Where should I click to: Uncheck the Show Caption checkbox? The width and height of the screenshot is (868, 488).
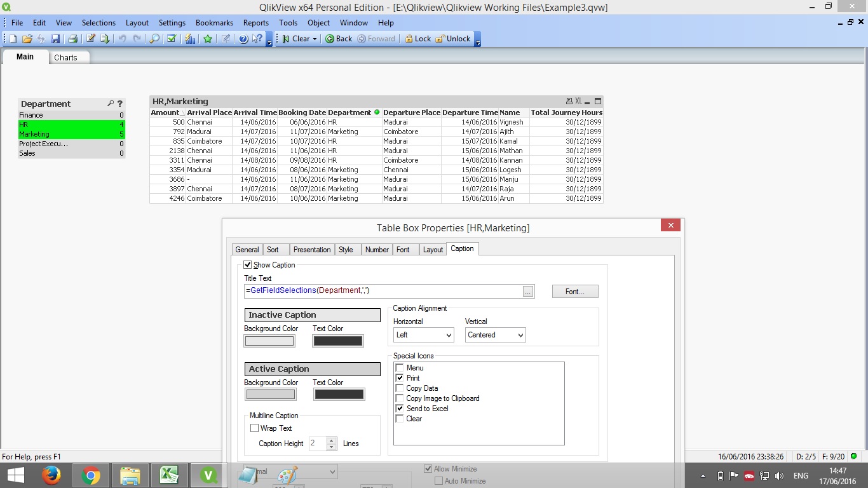(x=248, y=265)
